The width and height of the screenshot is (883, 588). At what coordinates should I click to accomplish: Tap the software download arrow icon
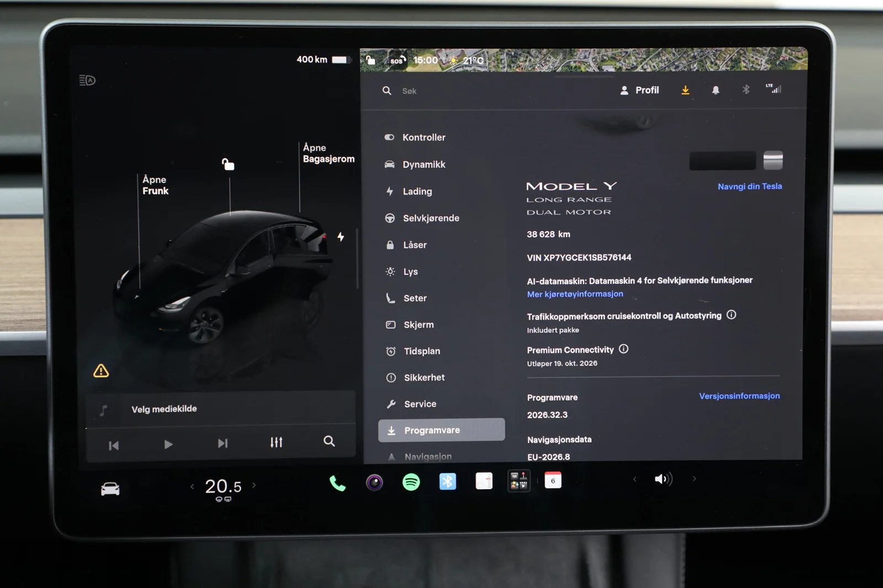[x=685, y=90]
